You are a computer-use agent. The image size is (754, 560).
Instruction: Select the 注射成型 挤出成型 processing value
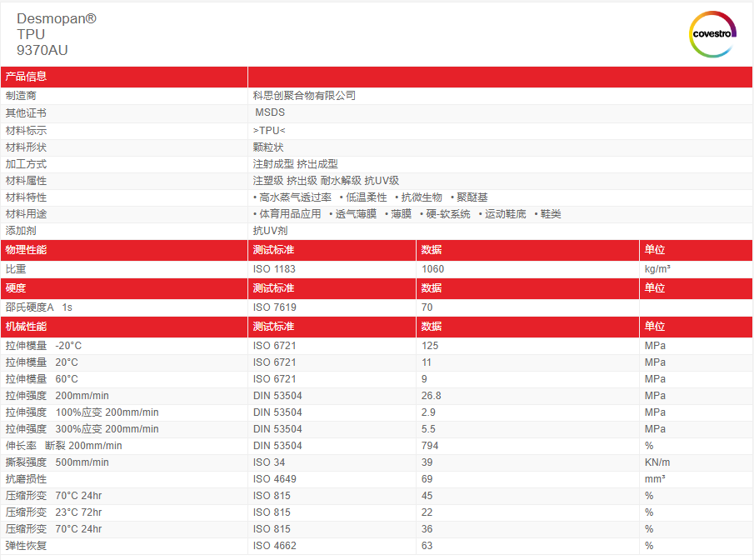[295, 164]
